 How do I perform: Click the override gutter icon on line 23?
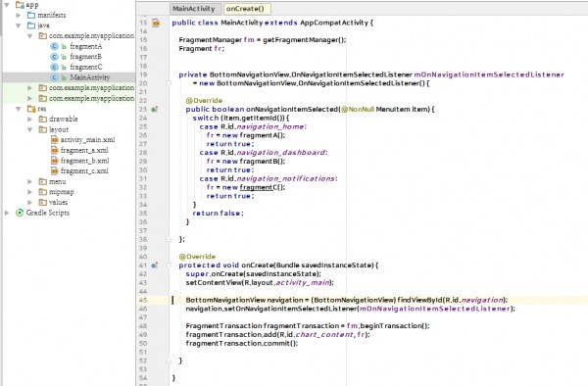155,110
